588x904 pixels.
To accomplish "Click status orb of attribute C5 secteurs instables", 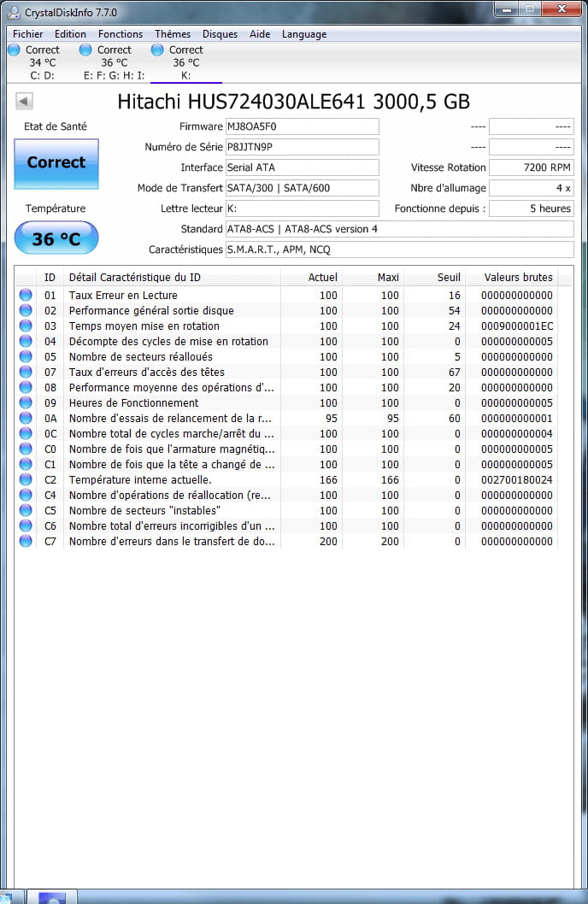I will (26, 510).
